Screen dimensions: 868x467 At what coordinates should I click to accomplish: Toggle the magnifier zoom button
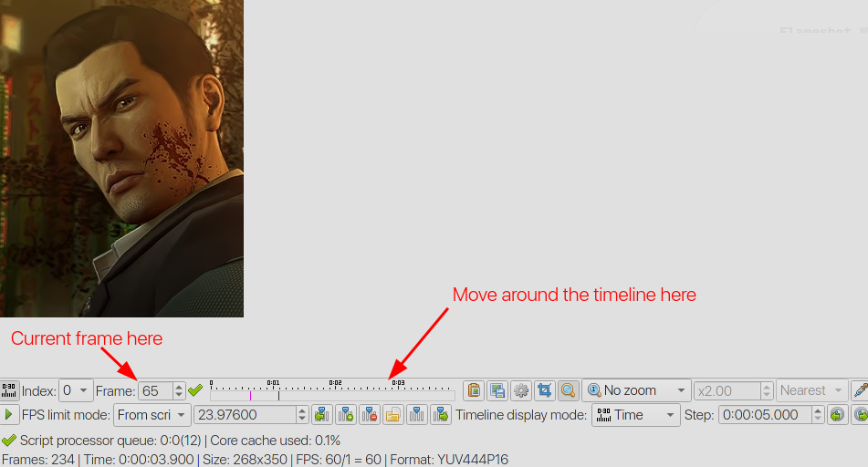click(x=568, y=390)
